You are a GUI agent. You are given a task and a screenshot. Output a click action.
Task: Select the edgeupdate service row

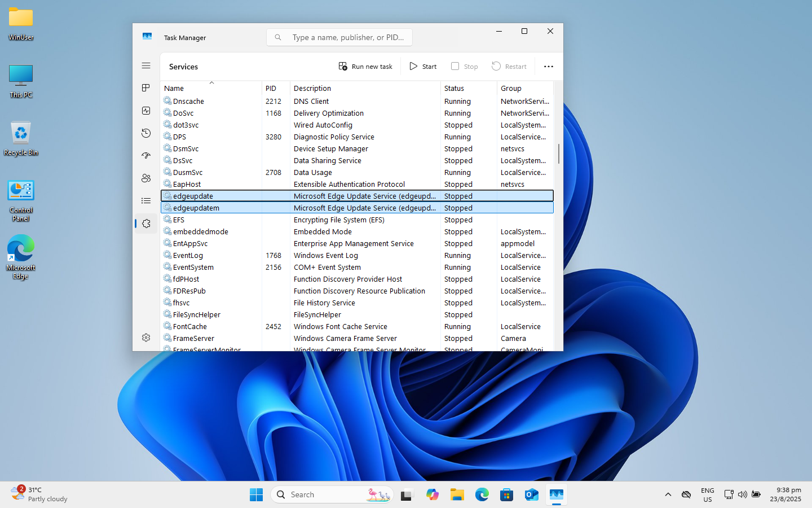(357, 196)
